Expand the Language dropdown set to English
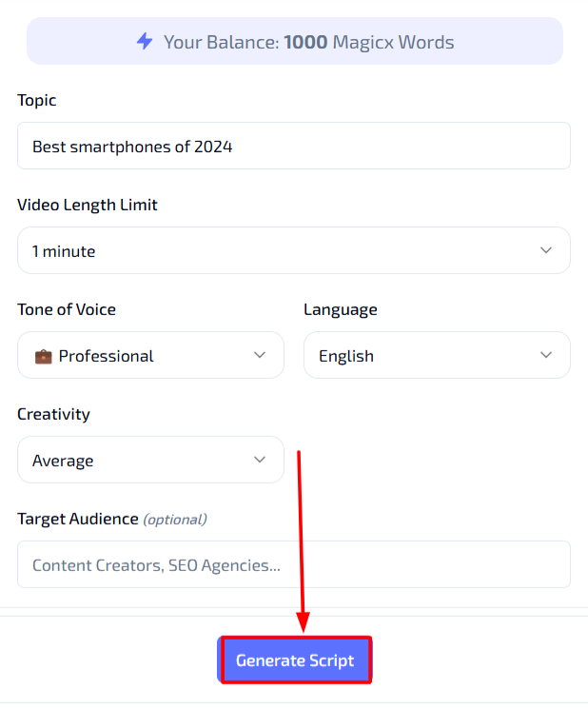Viewport: 588px width, 709px height. point(437,355)
